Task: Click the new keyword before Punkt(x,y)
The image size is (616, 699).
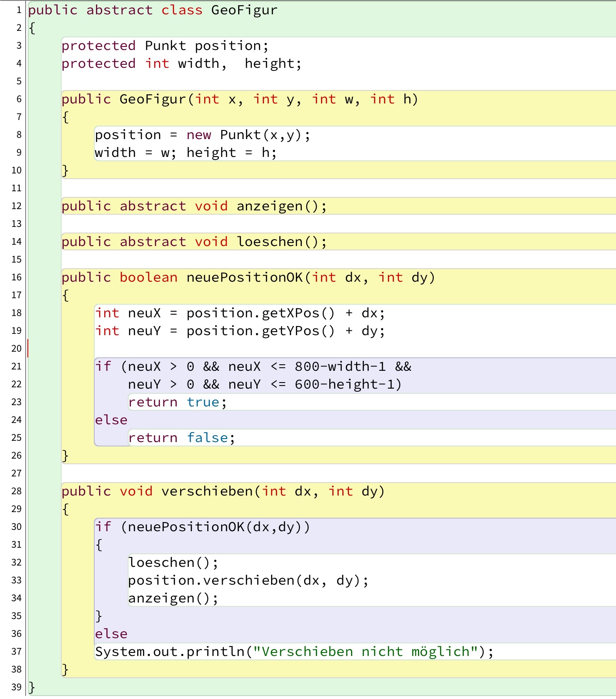Action: 199,135
